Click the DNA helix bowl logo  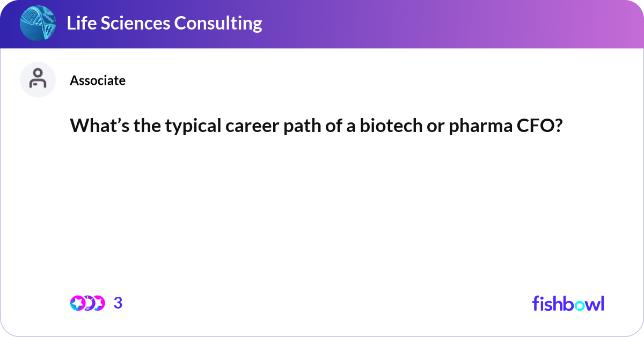pos(38,24)
